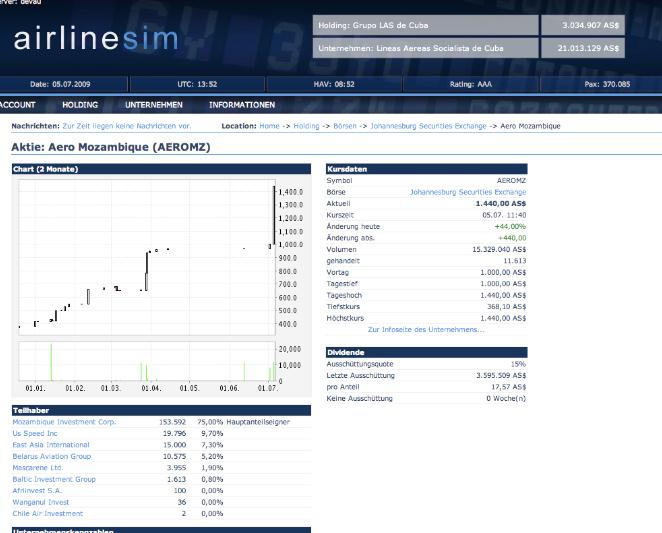Select the Kurszeit value 05.07. 11:40

tap(504, 215)
